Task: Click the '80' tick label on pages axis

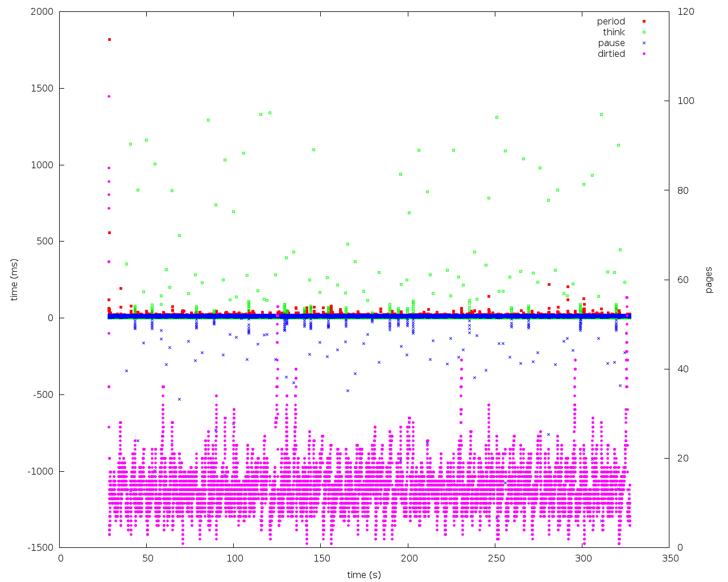Action: (x=684, y=190)
